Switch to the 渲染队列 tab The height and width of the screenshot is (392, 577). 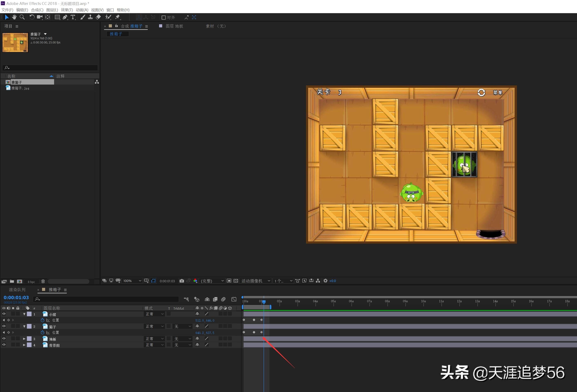pos(17,289)
